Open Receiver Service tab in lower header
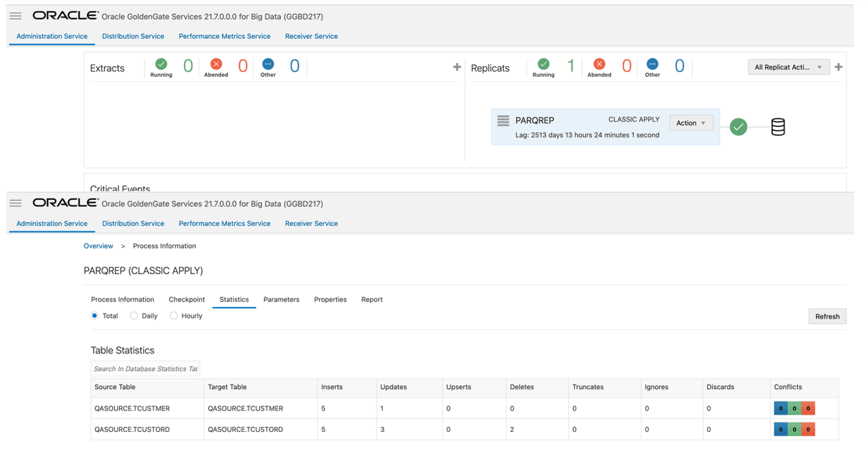Viewport: 868px width, 462px height. [x=311, y=223]
